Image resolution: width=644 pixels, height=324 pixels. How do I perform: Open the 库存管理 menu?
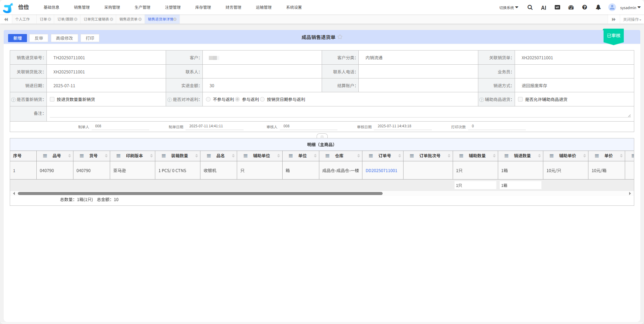[x=203, y=7]
